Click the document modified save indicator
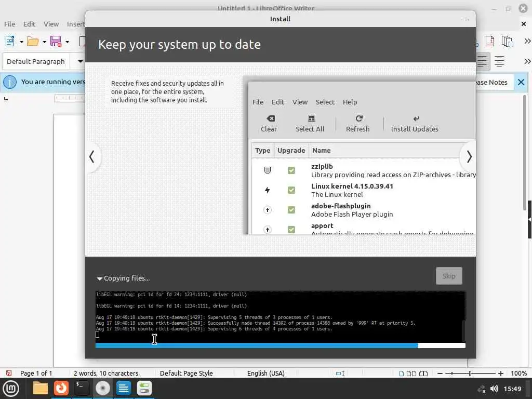532x399 pixels. click(x=9, y=373)
